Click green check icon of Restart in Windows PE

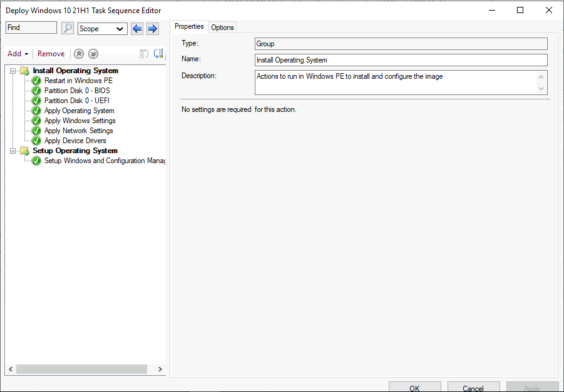click(x=36, y=81)
